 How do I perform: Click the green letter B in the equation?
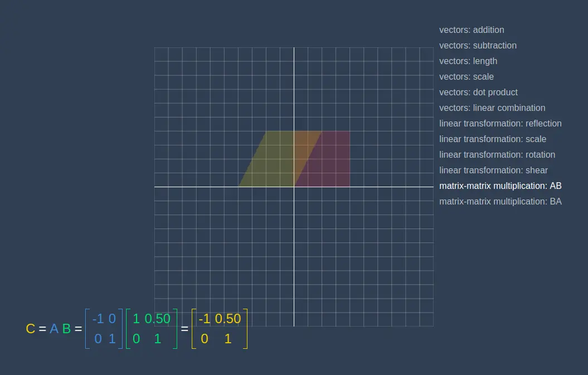66,329
